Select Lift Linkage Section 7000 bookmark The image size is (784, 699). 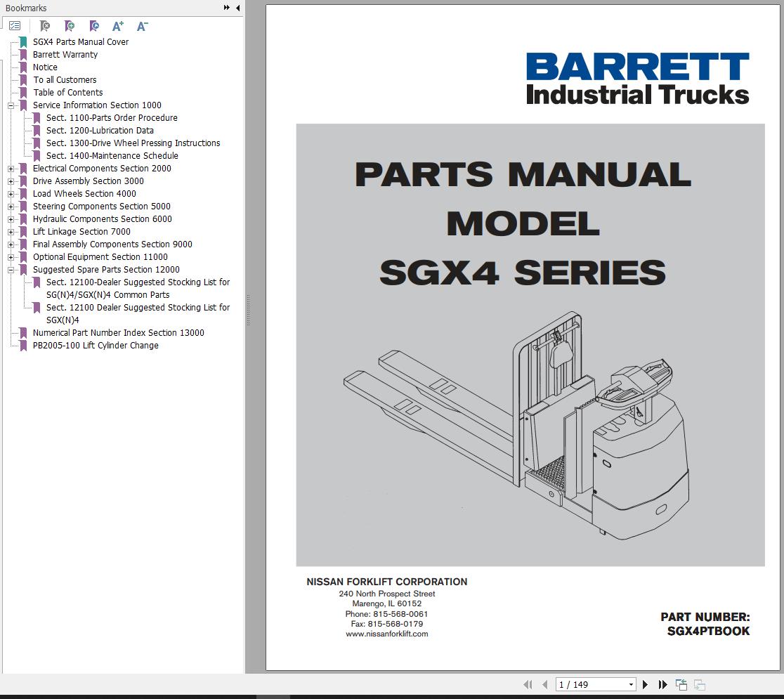[x=81, y=232]
